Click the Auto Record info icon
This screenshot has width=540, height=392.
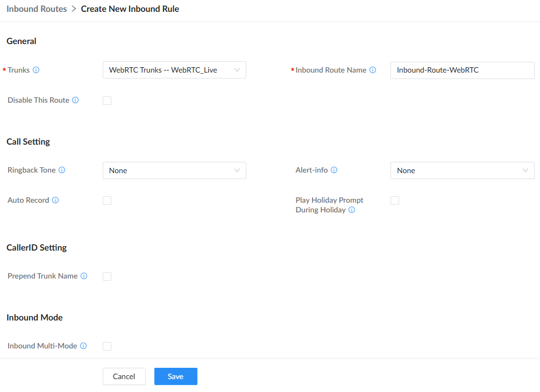pyautogui.click(x=55, y=200)
